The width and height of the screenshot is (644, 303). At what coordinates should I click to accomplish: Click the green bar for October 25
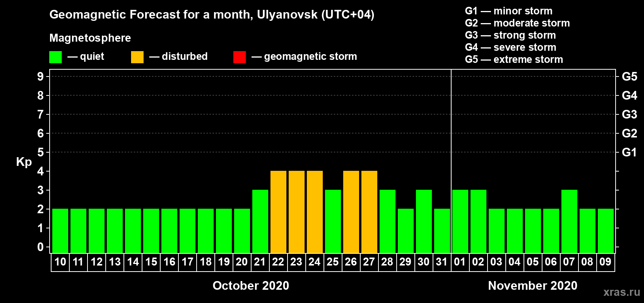pos(333,222)
